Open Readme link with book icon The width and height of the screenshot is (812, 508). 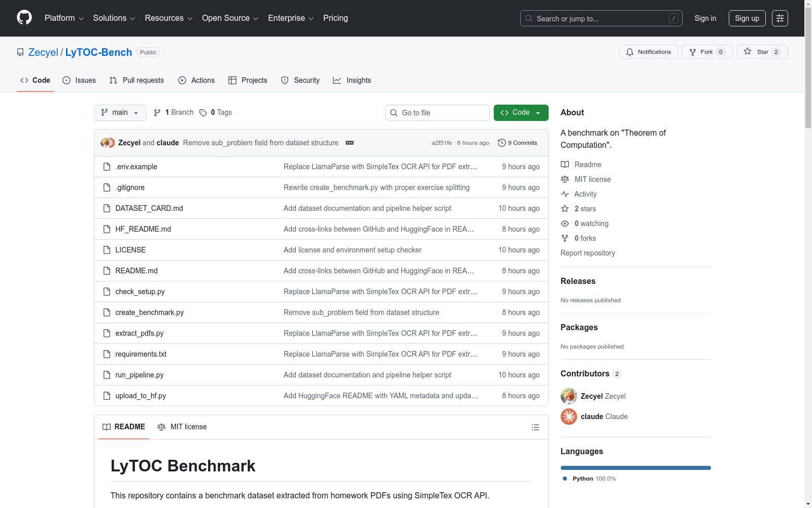tap(581, 165)
